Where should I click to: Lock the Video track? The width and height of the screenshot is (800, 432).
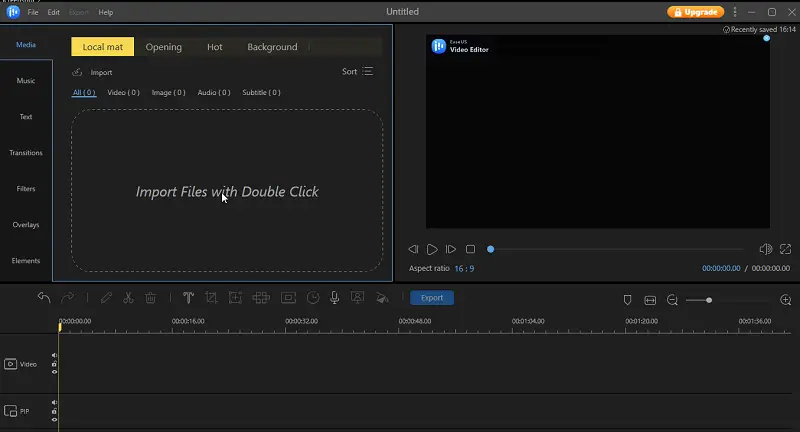(54, 364)
